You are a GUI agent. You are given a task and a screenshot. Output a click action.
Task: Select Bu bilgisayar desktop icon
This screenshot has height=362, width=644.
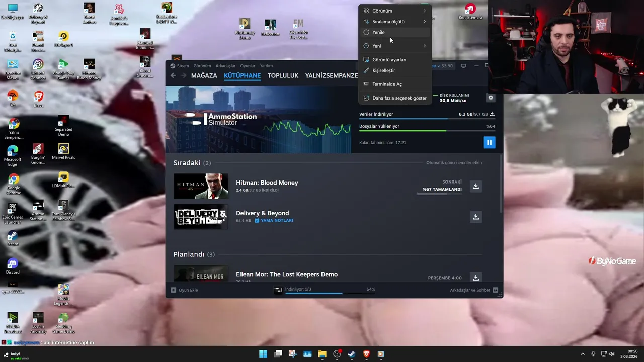[x=13, y=12]
